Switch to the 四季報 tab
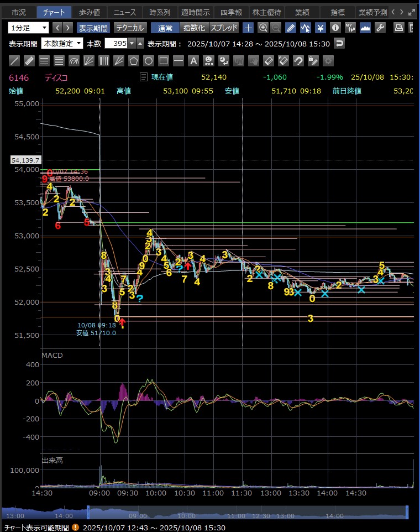 [230, 12]
